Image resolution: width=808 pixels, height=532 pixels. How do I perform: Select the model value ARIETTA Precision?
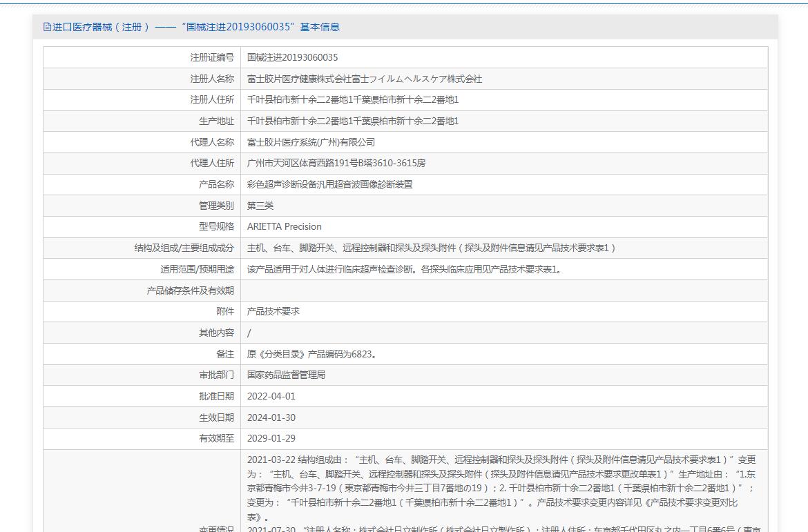click(284, 226)
